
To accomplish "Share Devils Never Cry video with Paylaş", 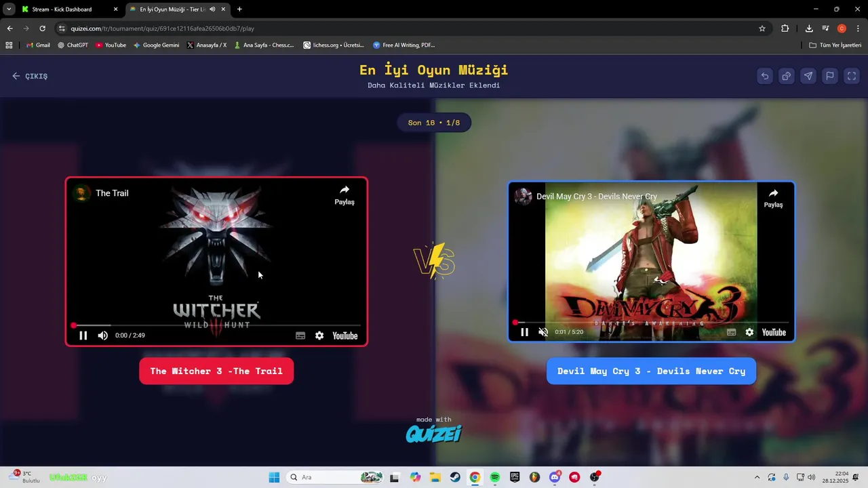I will coord(773,198).
